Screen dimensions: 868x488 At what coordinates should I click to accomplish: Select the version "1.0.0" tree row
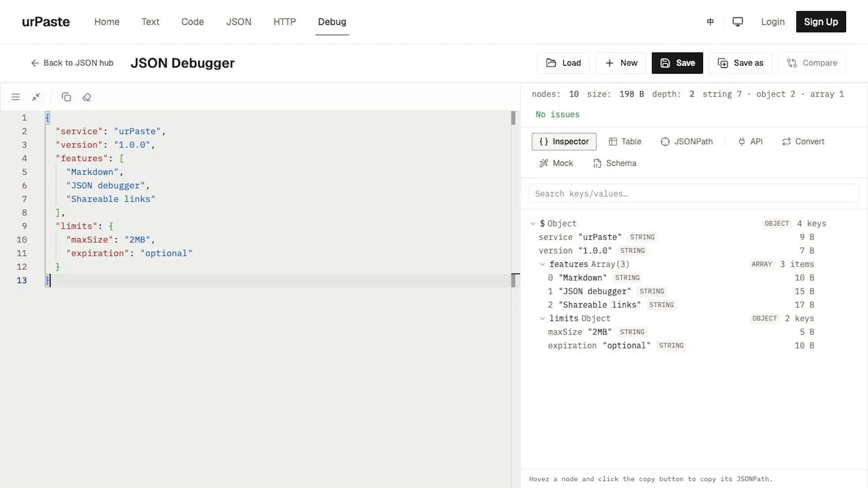(x=676, y=251)
